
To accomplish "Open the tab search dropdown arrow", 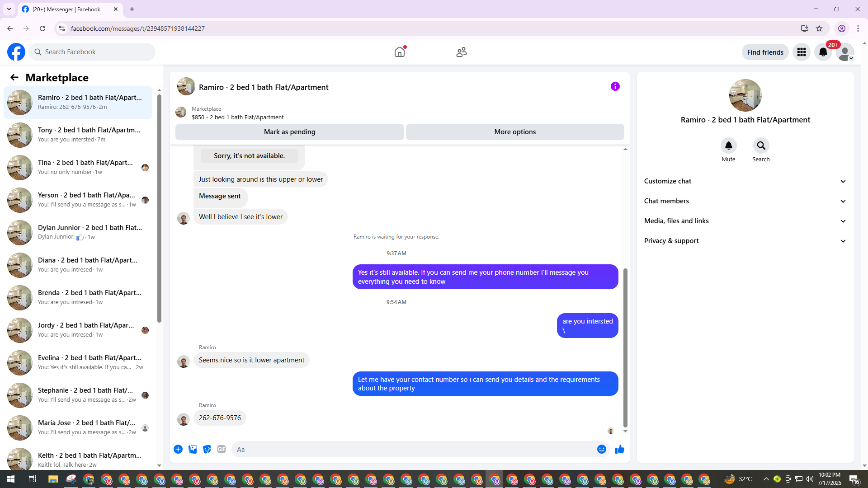I will (x=9, y=9).
